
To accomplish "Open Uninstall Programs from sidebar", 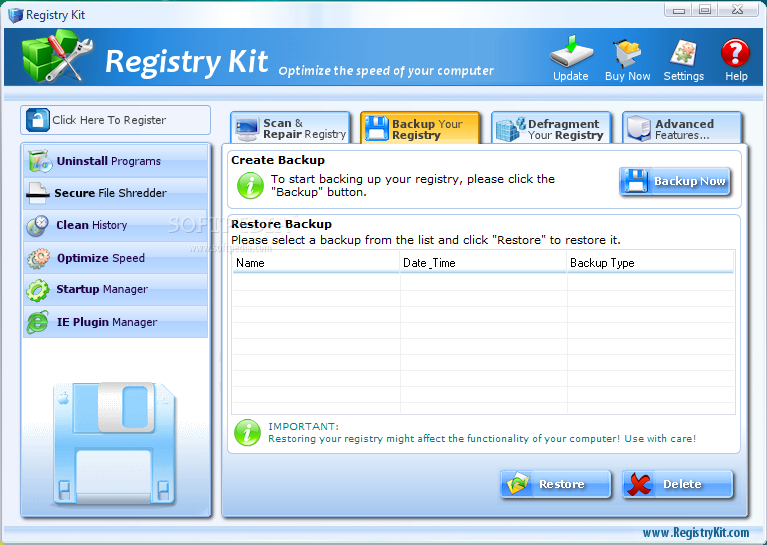I will 116,161.
